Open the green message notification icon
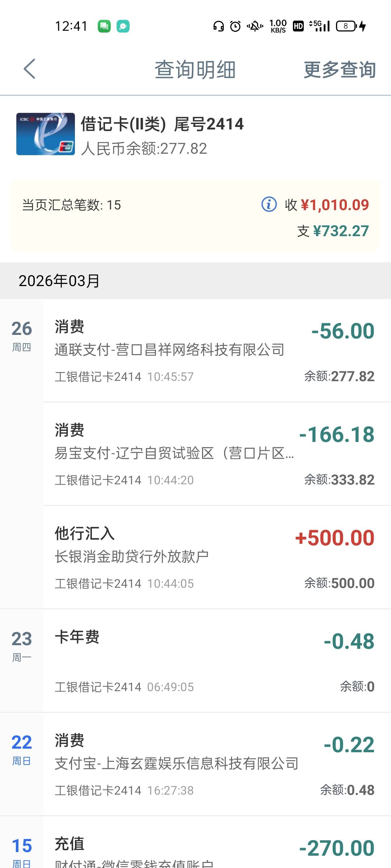The height and width of the screenshot is (868, 391). [104, 26]
